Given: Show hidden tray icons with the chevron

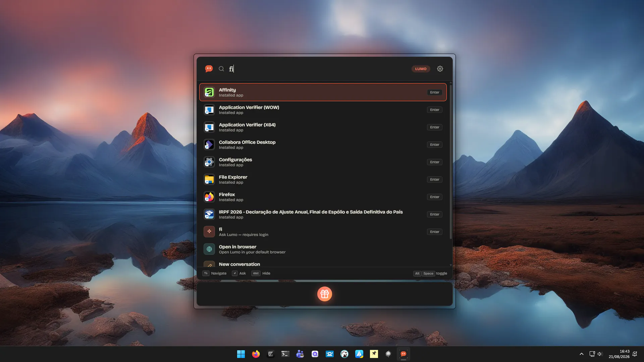Looking at the screenshot, I should click(x=582, y=354).
